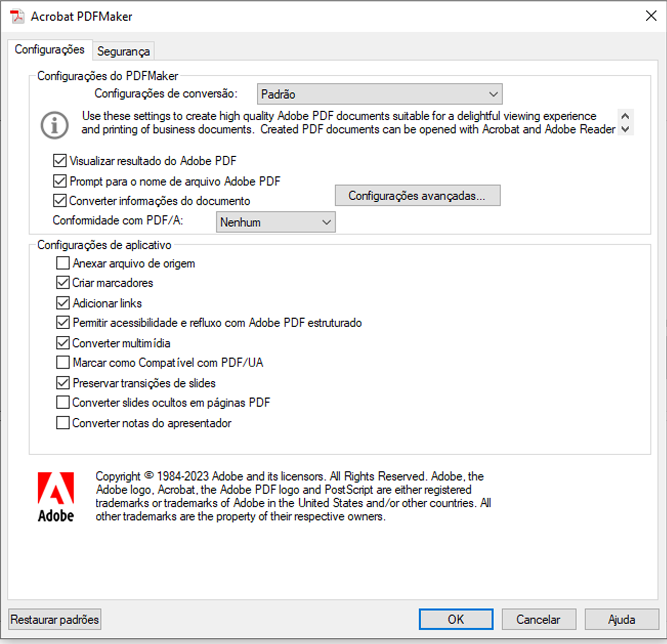
Task: Check Converter slides ocultos em páginas PDF
Action: 62,402
